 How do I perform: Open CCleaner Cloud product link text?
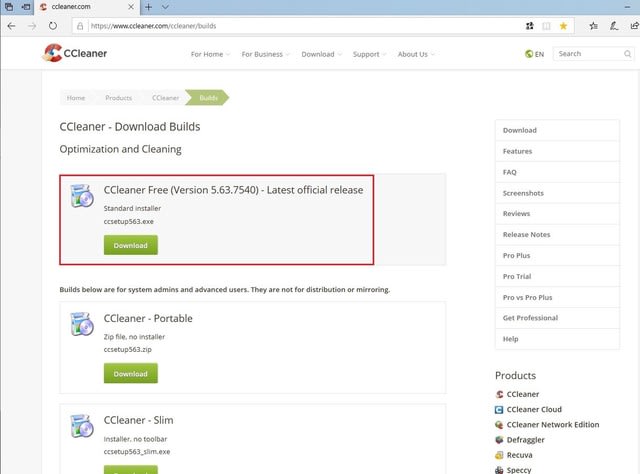[x=534, y=409]
